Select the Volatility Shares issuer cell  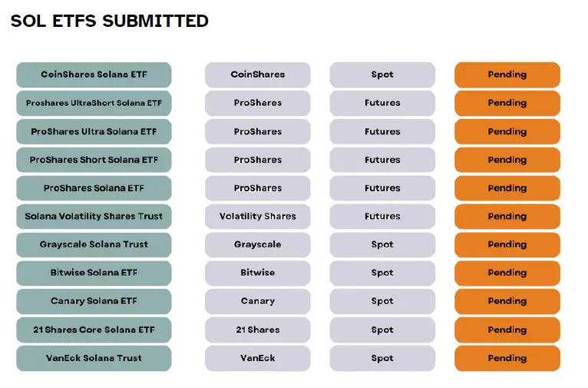click(x=258, y=217)
